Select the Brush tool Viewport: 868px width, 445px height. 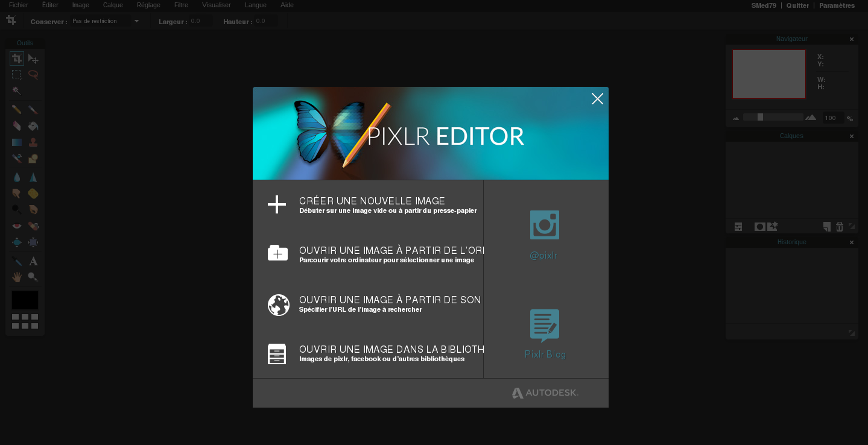[x=33, y=110]
